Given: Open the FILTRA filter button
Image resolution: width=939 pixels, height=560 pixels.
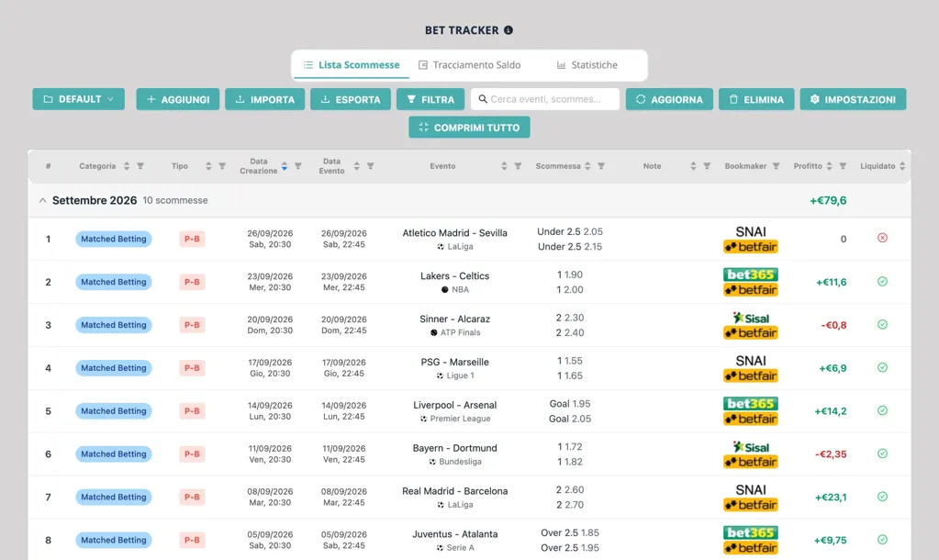Looking at the screenshot, I should (x=430, y=99).
